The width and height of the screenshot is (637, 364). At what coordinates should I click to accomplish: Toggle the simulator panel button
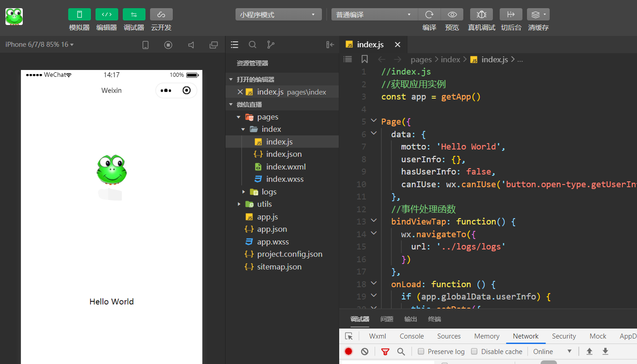pos(80,14)
